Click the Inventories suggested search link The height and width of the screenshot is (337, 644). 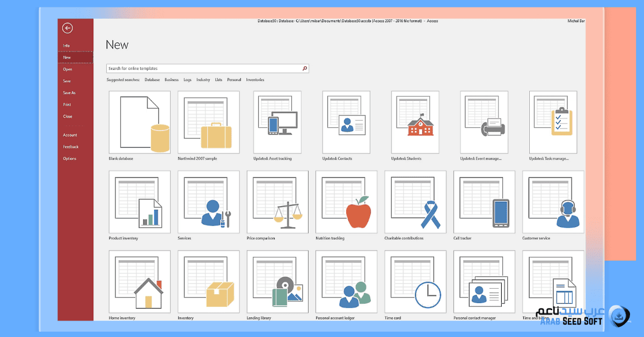point(255,80)
